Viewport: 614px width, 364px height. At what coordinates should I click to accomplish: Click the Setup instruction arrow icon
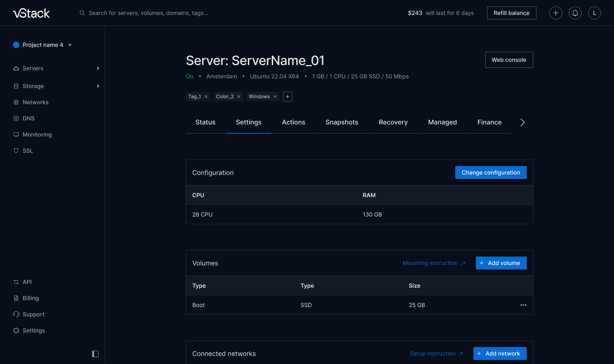point(461,354)
